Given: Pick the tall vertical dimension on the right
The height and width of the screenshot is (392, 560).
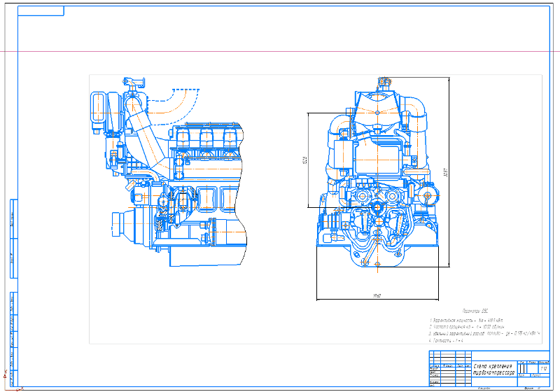Looking at the screenshot, I should tap(449, 172).
